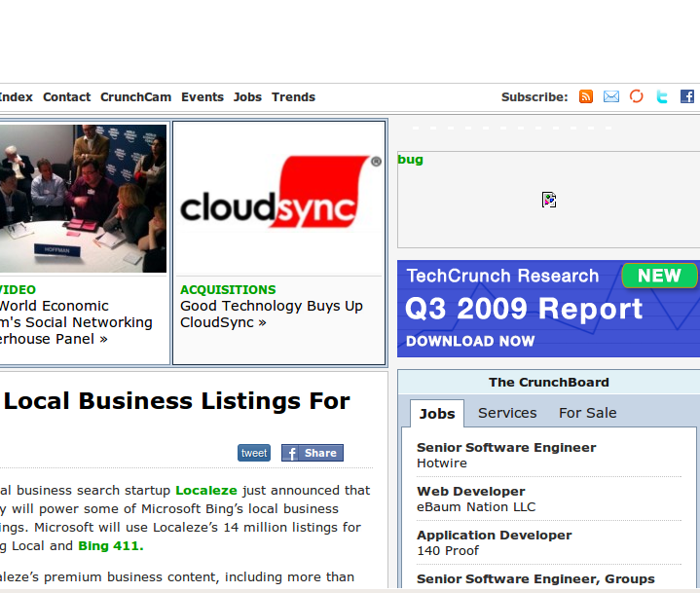Viewport: 700px width, 593px height.
Task: Click the broken image placeholder icon
Action: point(549,200)
